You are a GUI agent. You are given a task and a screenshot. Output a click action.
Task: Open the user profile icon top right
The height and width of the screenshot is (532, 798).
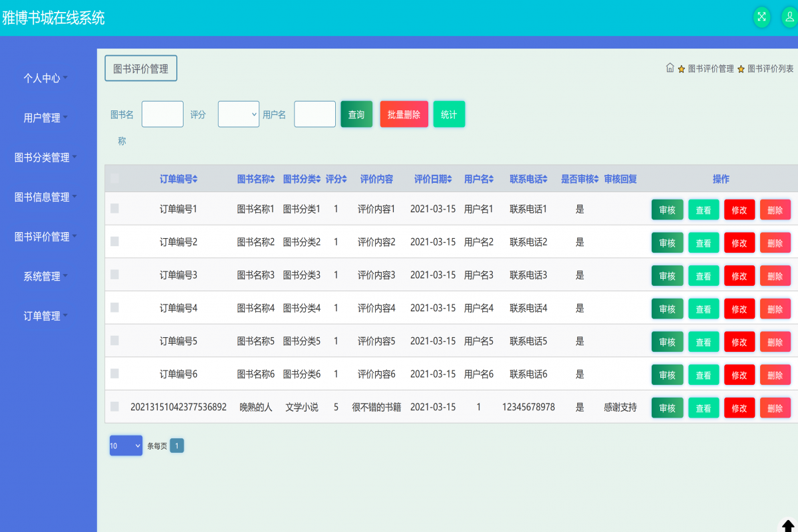787,17
